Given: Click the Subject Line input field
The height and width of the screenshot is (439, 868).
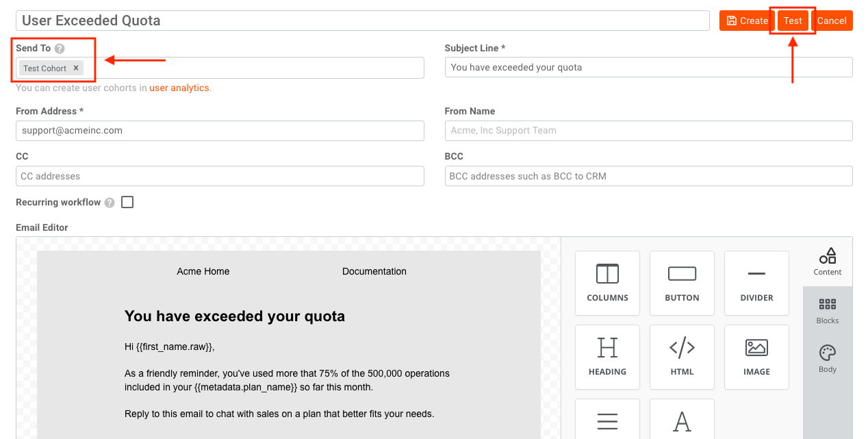Looking at the screenshot, I should click(x=648, y=67).
